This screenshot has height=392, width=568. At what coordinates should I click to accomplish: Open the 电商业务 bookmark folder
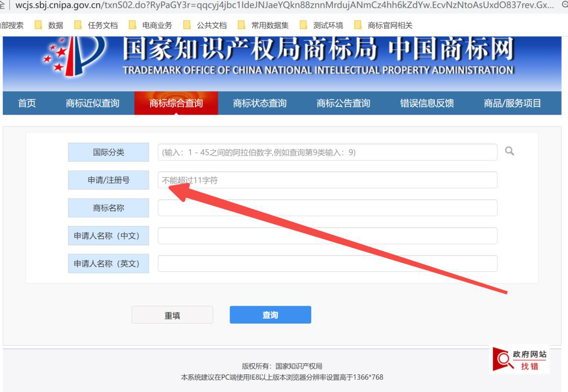pyautogui.click(x=150, y=25)
